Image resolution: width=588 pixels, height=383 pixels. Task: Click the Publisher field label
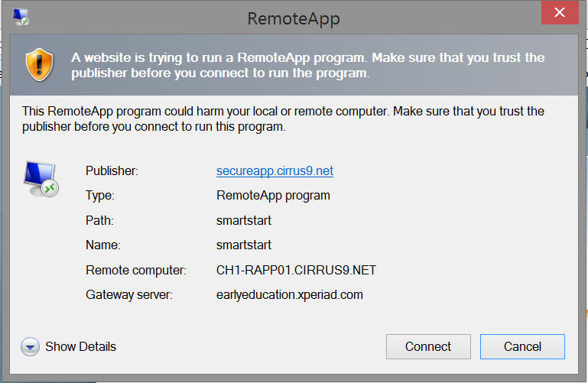tap(112, 171)
